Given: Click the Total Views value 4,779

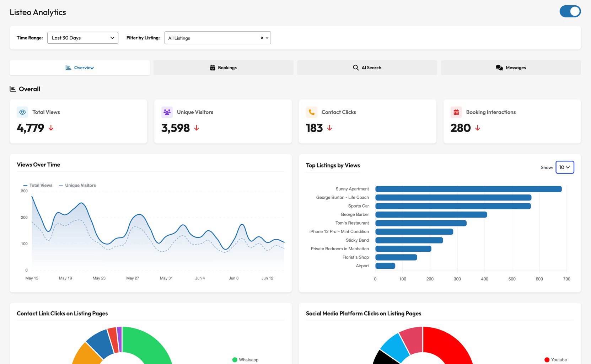Looking at the screenshot, I should pyautogui.click(x=31, y=128).
